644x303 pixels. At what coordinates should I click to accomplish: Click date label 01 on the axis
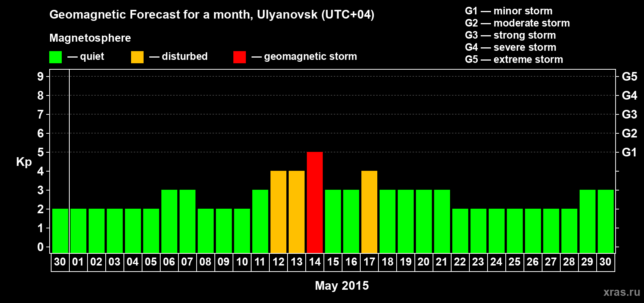tap(78, 262)
